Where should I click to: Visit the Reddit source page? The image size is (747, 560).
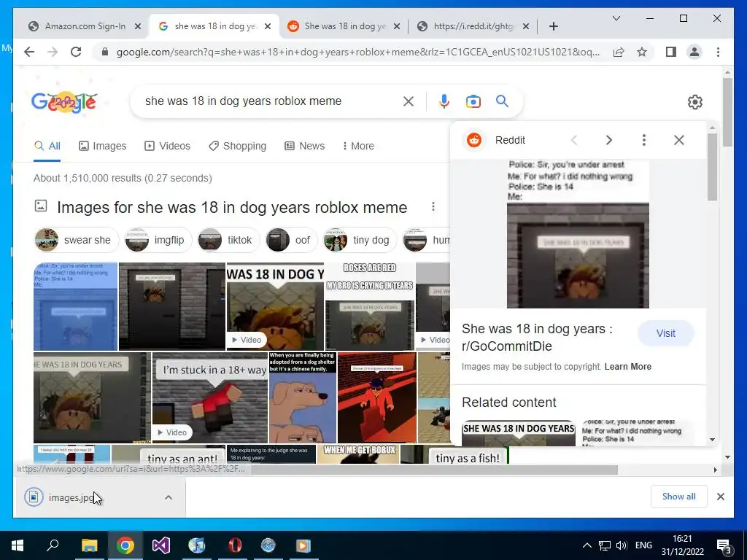pos(665,333)
